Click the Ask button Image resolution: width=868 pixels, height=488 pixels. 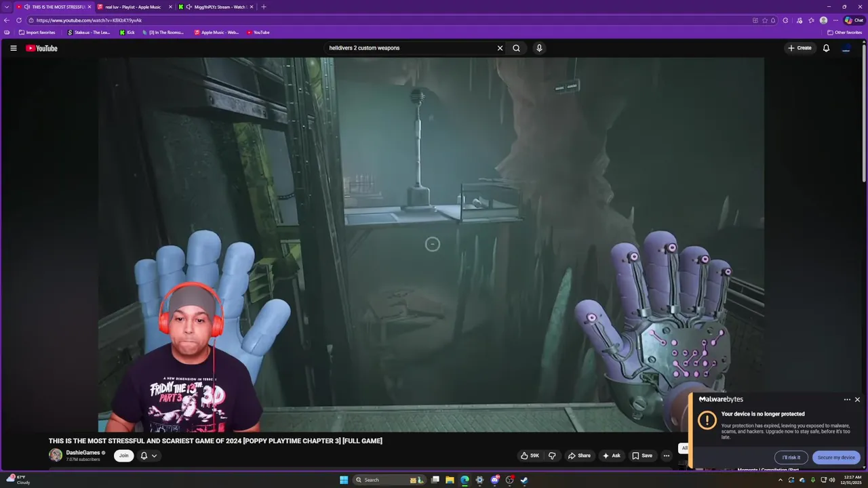coord(611,455)
